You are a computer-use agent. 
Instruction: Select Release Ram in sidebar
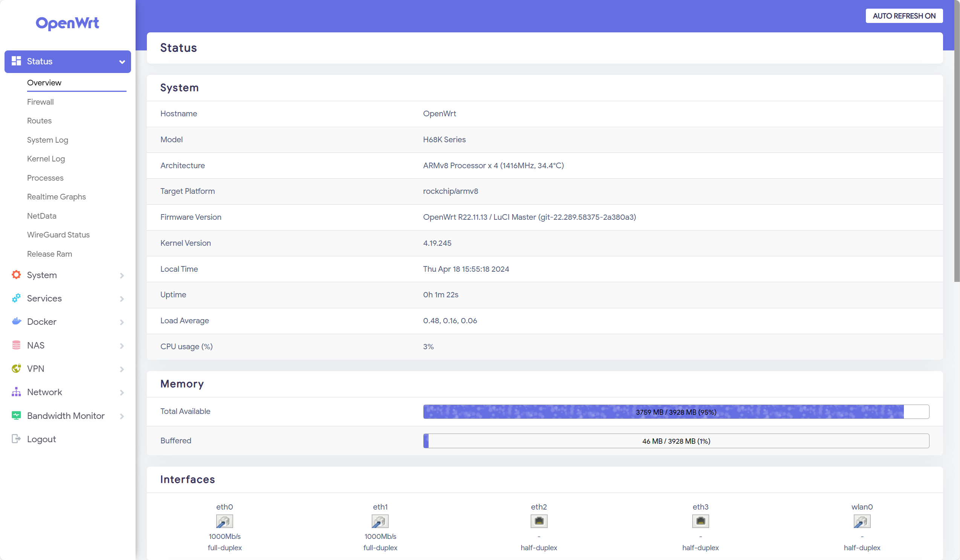[49, 254]
